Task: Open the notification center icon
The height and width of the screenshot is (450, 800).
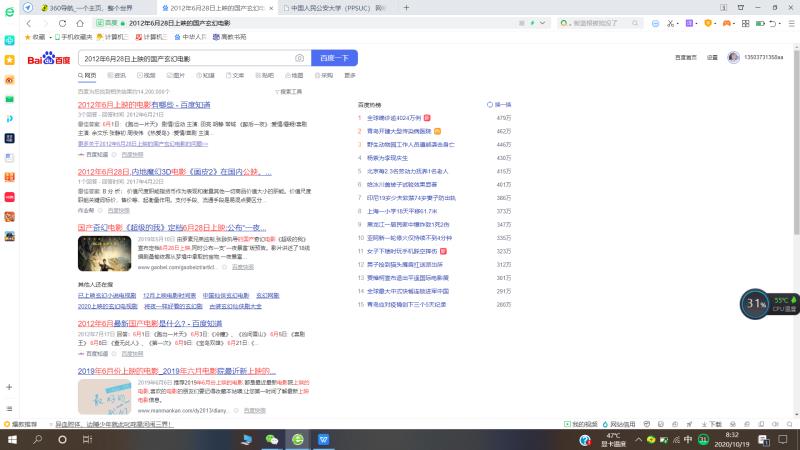Action: coord(783,439)
